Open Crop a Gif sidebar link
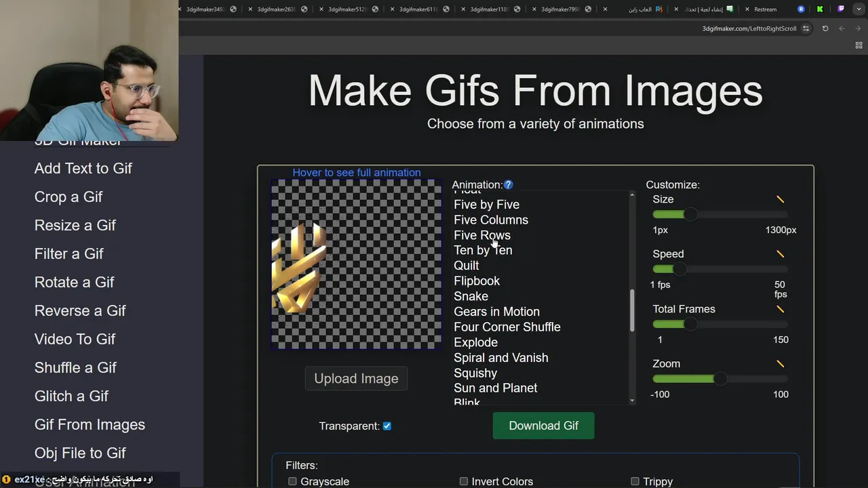This screenshot has width=868, height=488. (68, 197)
